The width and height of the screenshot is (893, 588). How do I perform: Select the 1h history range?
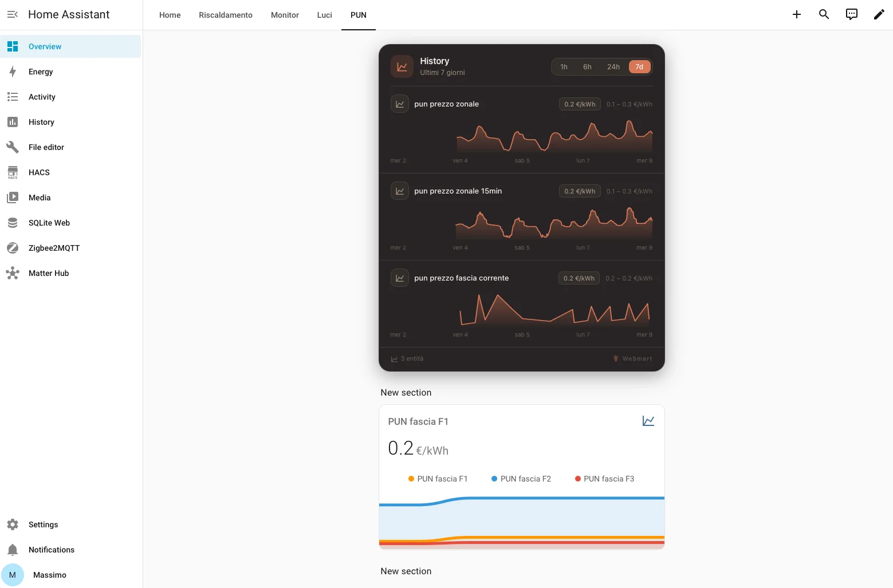point(564,67)
